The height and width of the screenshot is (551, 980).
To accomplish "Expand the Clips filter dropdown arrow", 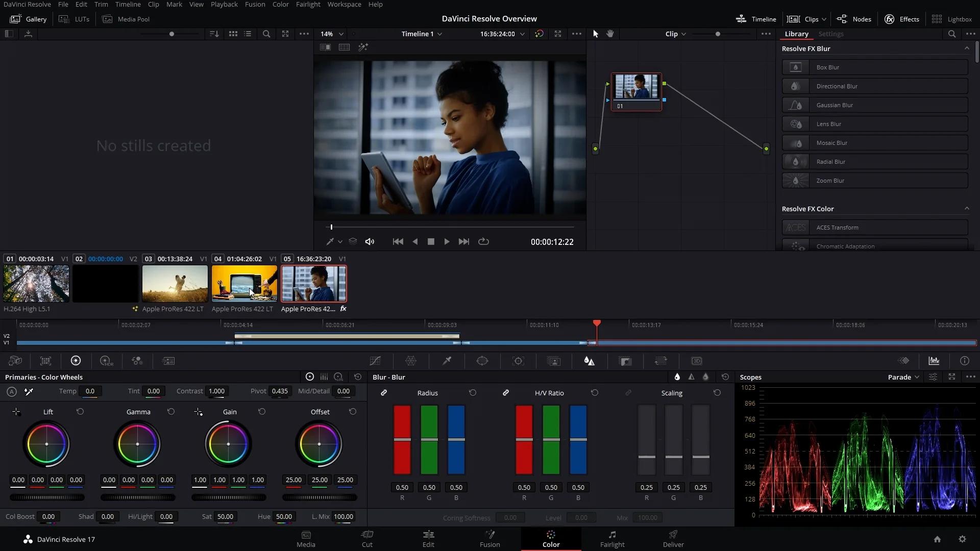I will (824, 19).
